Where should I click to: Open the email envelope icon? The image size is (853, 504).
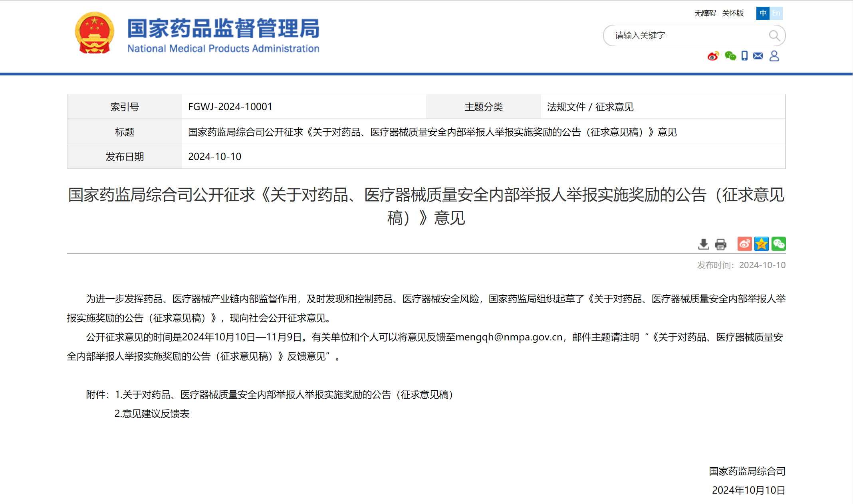758,56
